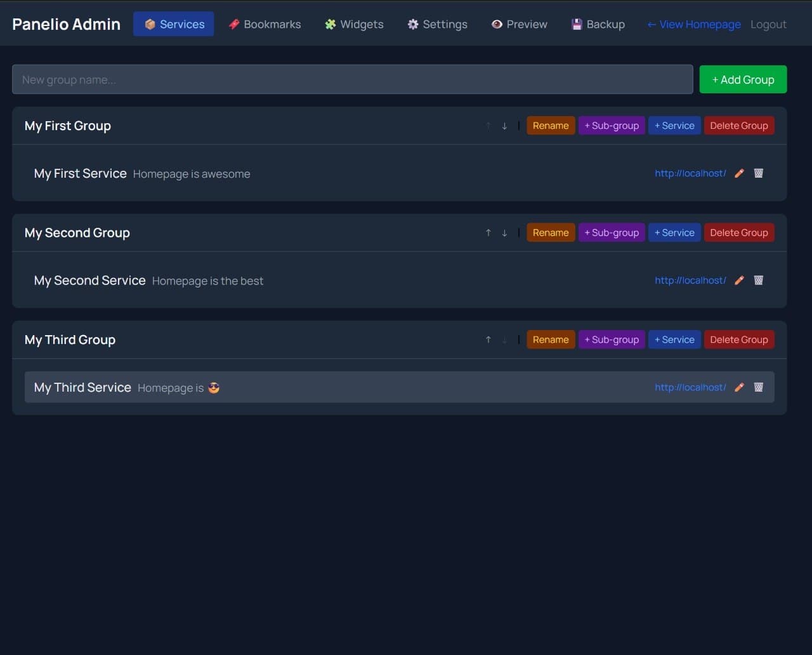This screenshot has width=812, height=655.
Task: Click the Backup floppy disk icon
Action: tap(577, 24)
